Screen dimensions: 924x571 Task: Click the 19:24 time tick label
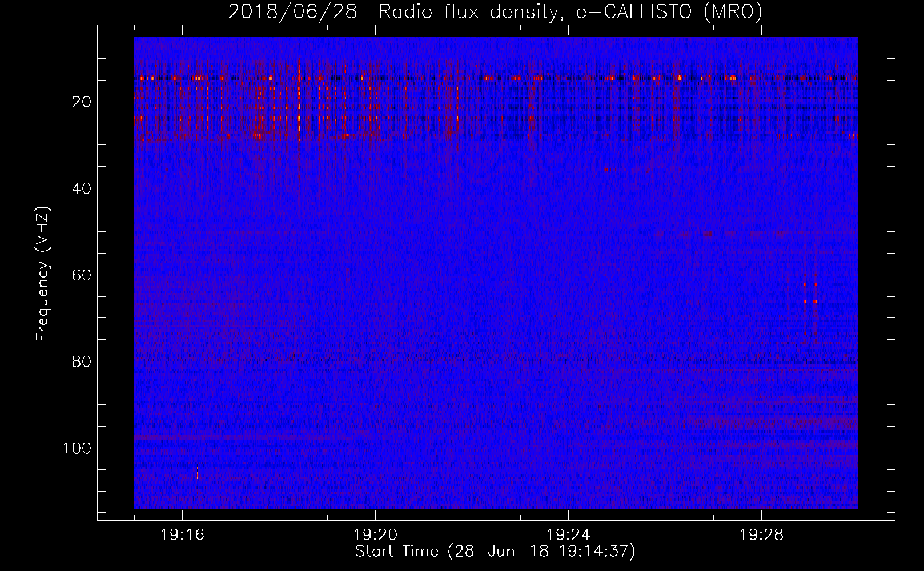[568, 535]
